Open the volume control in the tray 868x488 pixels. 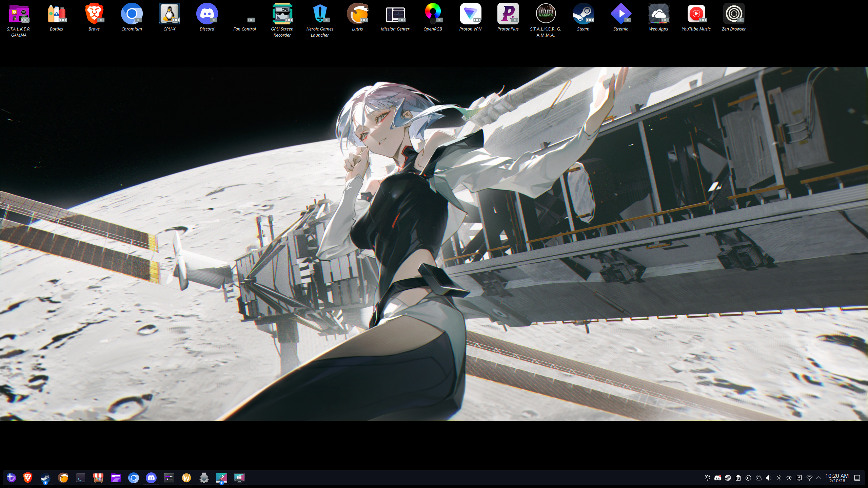point(769,478)
